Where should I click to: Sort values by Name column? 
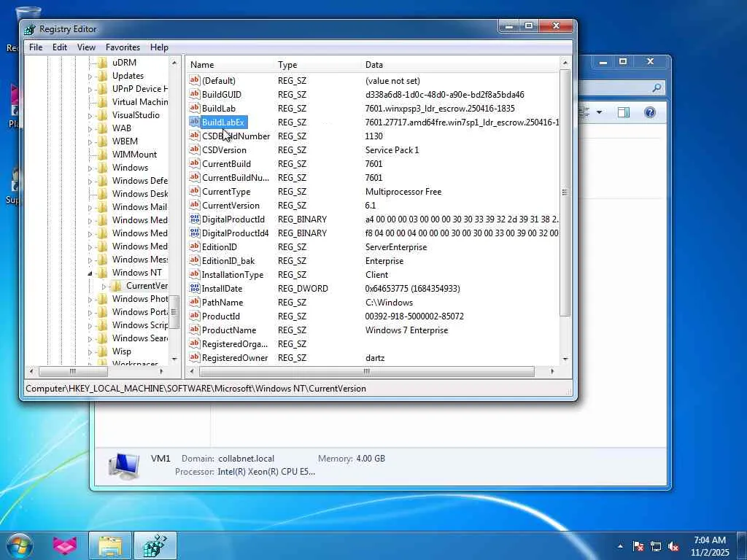click(231, 65)
